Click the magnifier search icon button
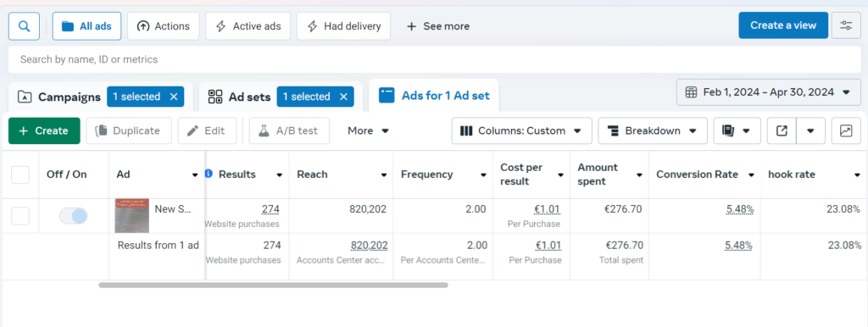Viewport: 868px width, 327px height. (24, 26)
